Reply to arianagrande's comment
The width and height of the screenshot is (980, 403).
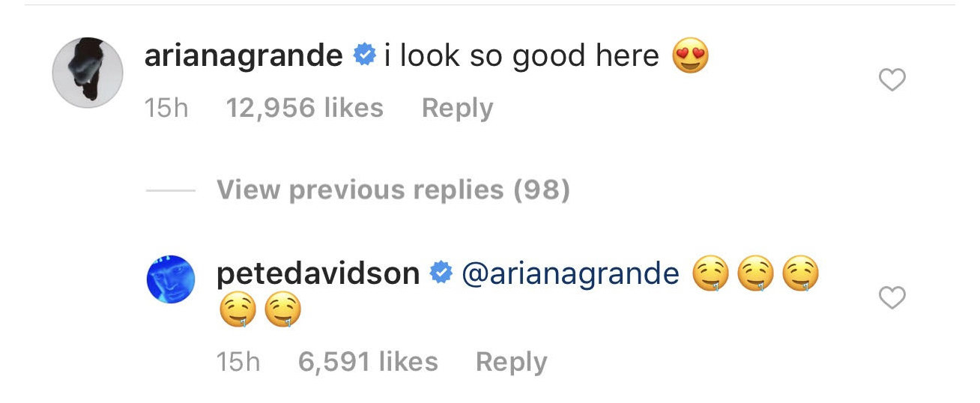tap(457, 108)
